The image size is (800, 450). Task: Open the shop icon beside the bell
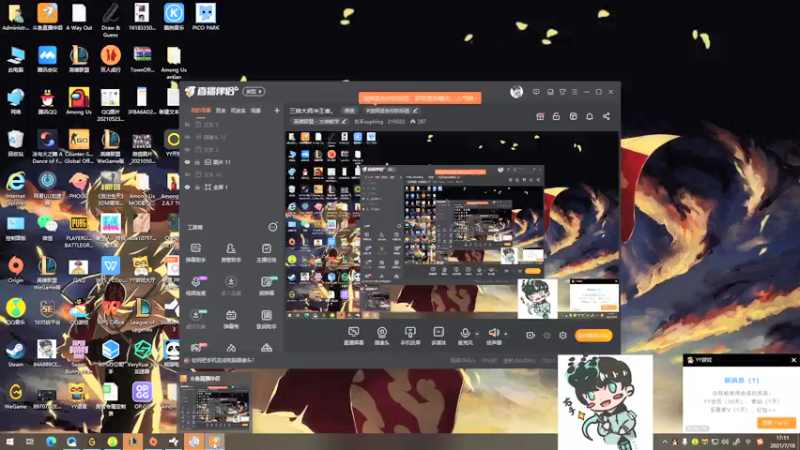(x=573, y=116)
